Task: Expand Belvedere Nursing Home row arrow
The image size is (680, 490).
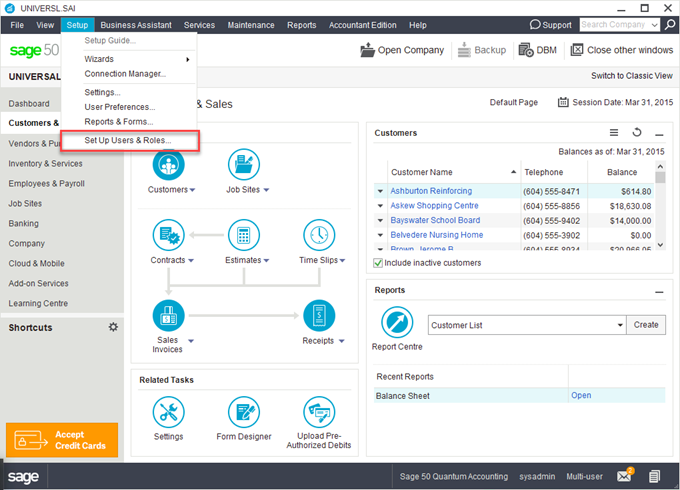Action: pyautogui.click(x=380, y=235)
